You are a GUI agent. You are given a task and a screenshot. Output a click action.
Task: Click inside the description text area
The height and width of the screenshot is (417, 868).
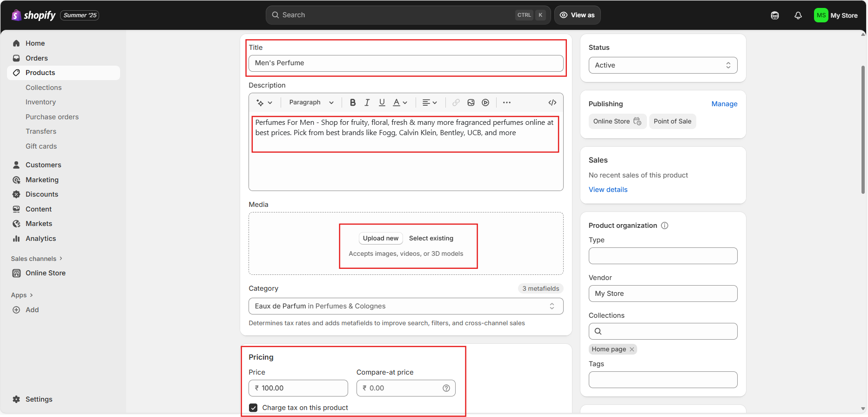[x=406, y=151]
